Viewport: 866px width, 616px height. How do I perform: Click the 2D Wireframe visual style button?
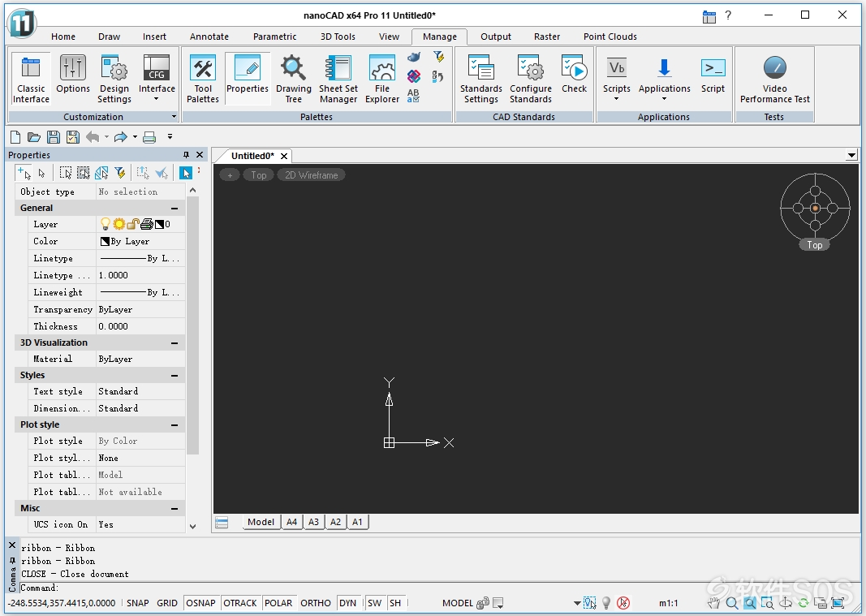pyautogui.click(x=311, y=175)
